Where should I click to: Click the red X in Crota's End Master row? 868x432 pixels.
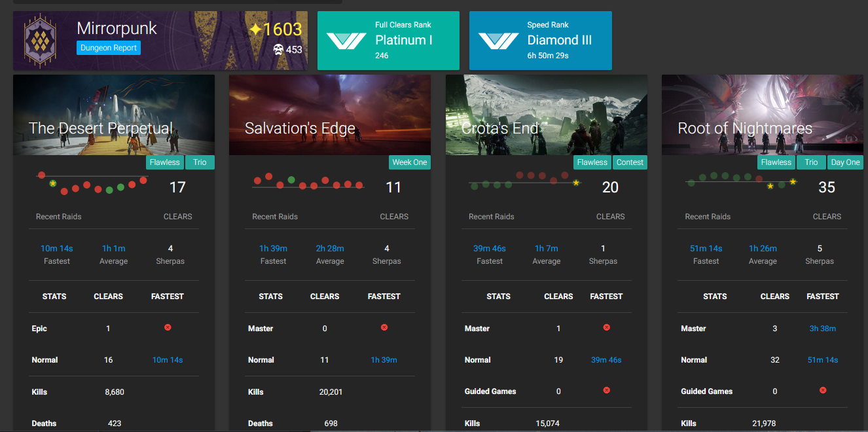(x=606, y=327)
